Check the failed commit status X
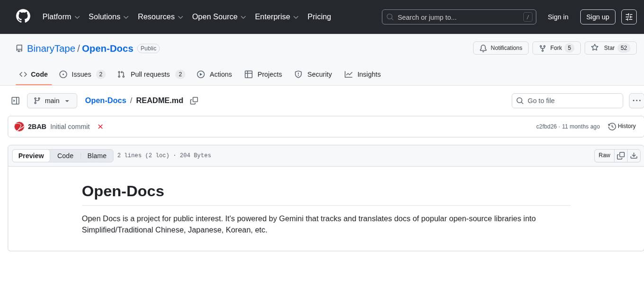The image size is (644, 296). point(100,126)
